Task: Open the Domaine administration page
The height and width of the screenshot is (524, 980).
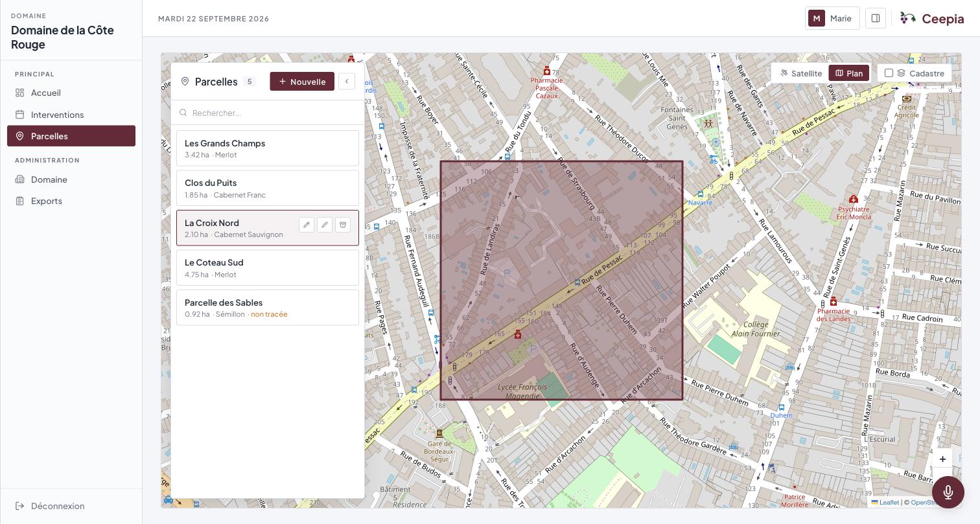Action: coord(71,179)
